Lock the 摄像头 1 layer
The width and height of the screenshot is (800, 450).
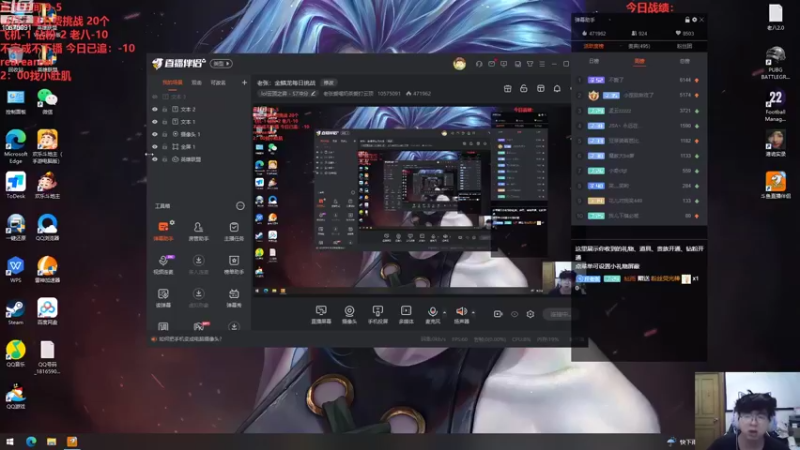click(165, 134)
